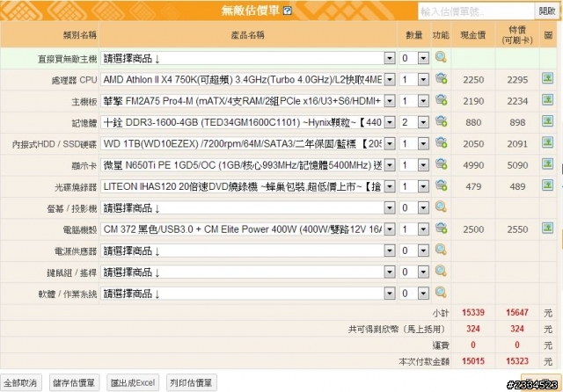563x392 pixels.
Task: Change the quantity dropdown for 顯示卡 row
Action: (414, 165)
